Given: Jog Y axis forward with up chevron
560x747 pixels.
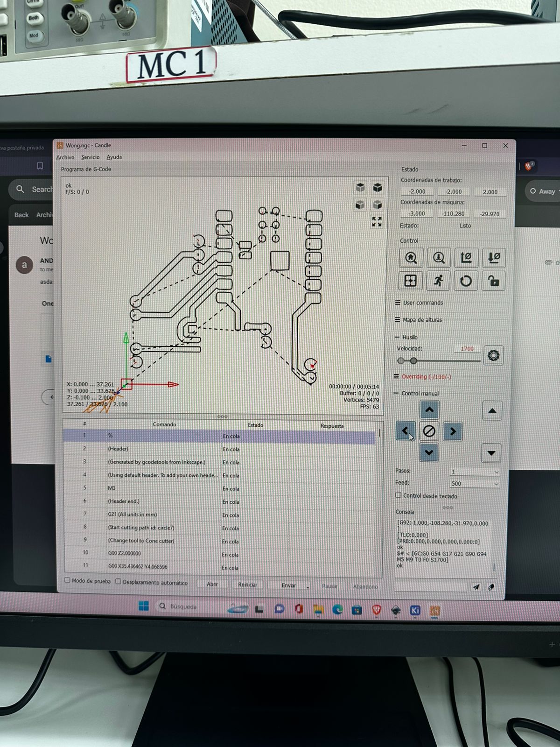Looking at the screenshot, I should (x=429, y=410).
